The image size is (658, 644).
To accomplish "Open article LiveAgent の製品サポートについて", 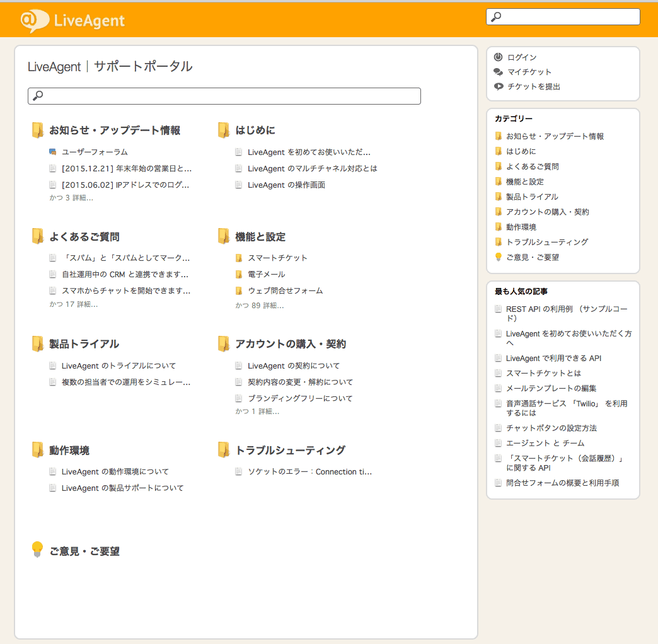I will [x=122, y=488].
